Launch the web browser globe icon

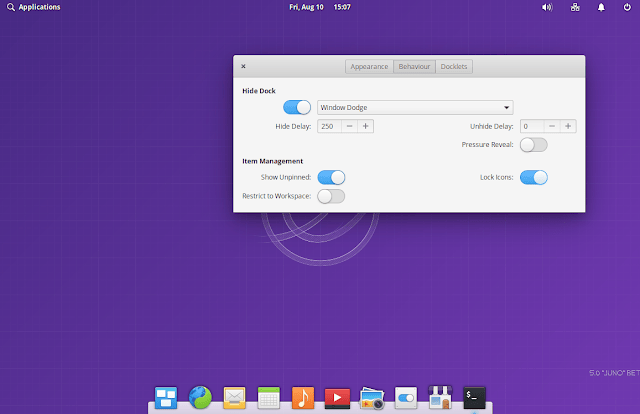click(201, 398)
